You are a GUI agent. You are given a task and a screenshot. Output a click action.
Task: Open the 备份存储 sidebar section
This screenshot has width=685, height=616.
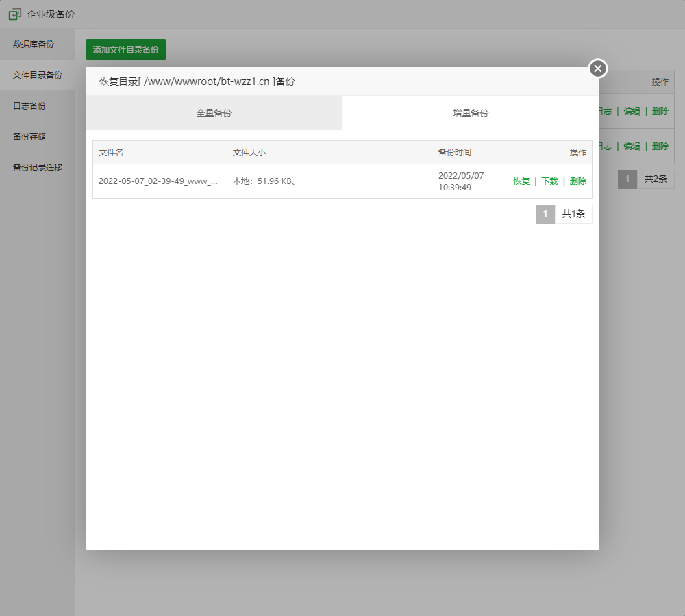pyautogui.click(x=29, y=137)
